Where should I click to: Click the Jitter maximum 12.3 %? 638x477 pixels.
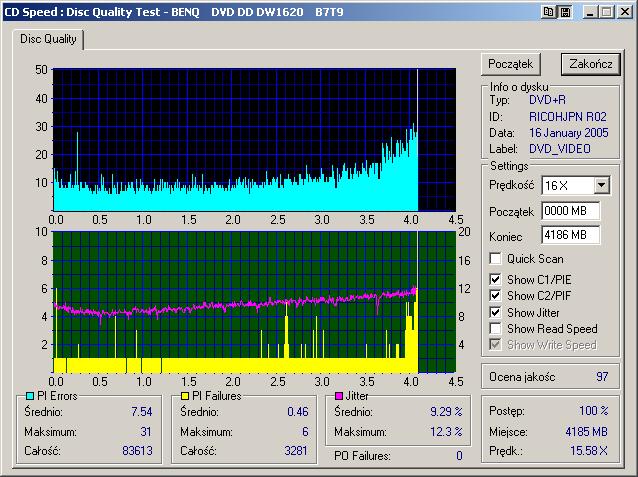click(x=446, y=431)
